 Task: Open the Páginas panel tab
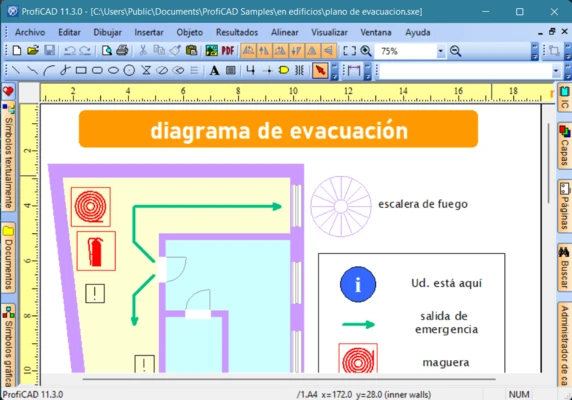tap(564, 206)
